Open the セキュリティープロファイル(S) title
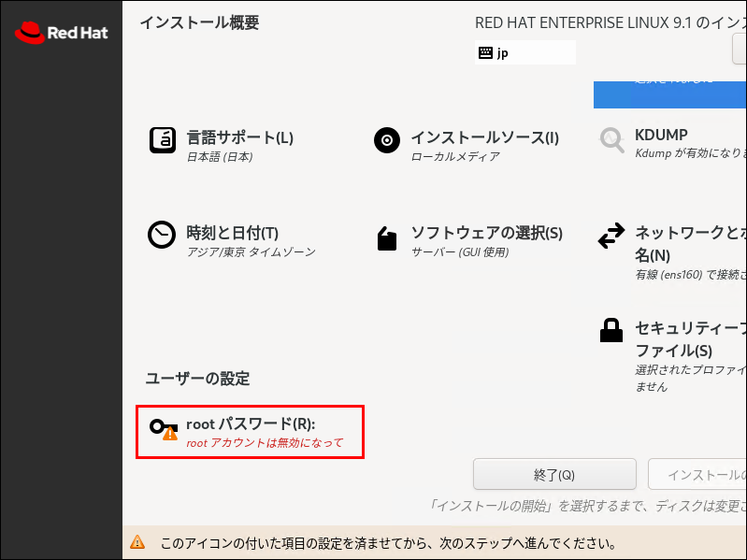Viewport: 747px width, 560px height. [x=691, y=339]
